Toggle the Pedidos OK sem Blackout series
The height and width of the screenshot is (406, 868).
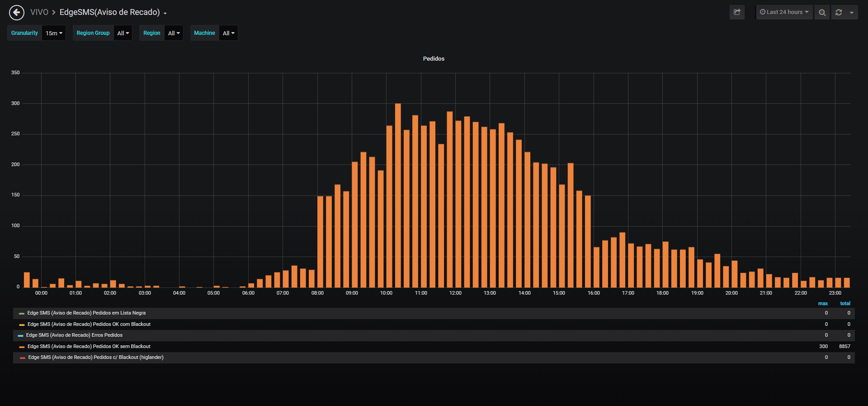click(89, 346)
